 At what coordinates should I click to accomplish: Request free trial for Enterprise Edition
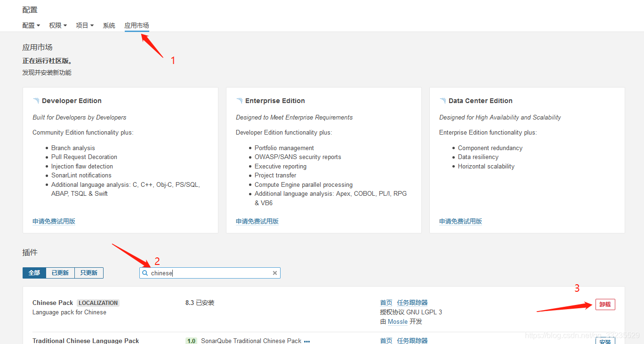(257, 221)
